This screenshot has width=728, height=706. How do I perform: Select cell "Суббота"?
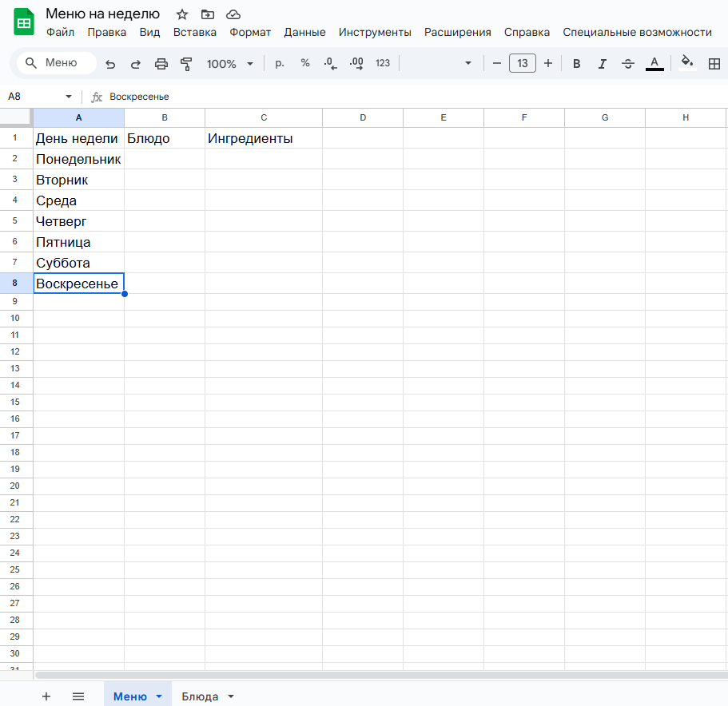pos(78,263)
